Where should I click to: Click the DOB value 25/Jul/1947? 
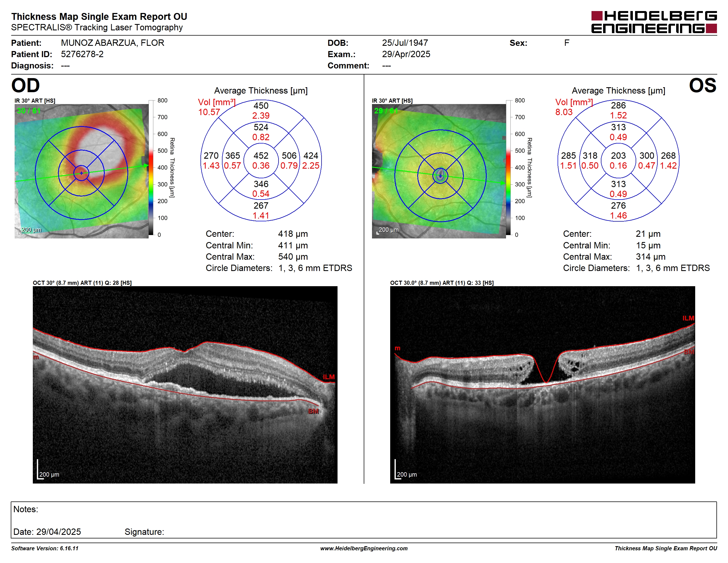click(405, 43)
